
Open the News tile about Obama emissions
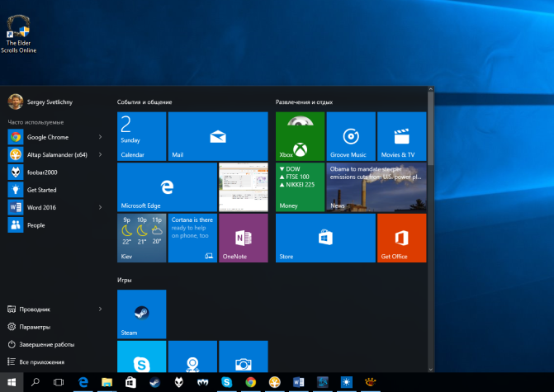pyautogui.click(x=376, y=187)
